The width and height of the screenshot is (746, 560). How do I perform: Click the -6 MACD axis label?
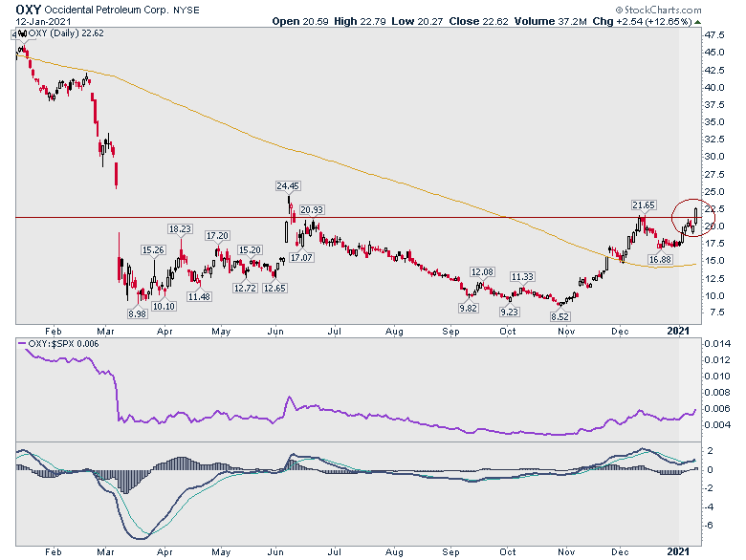[x=711, y=526]
